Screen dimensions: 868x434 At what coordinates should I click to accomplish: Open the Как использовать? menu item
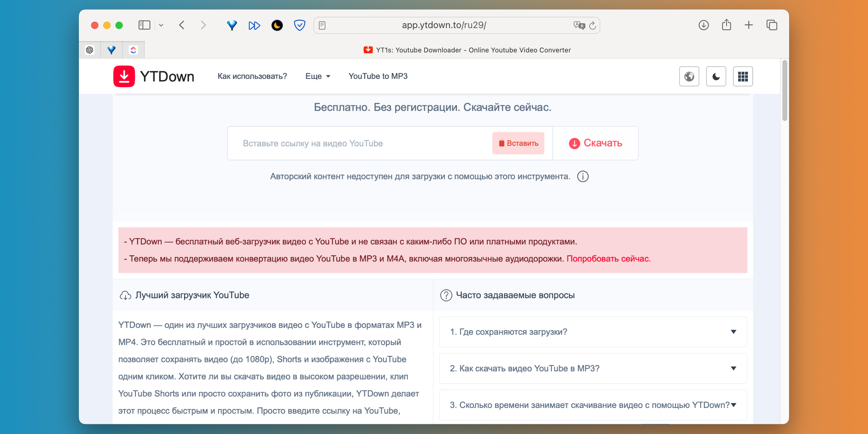252,76
